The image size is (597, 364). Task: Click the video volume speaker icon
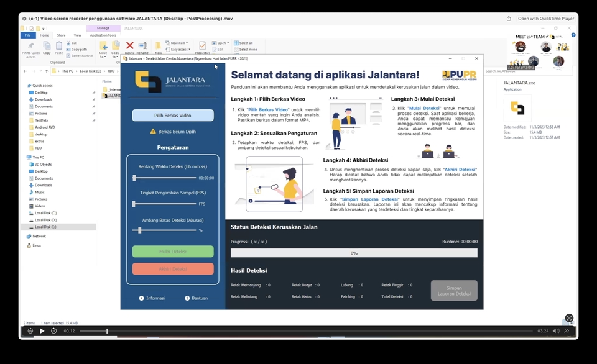click(556, 331)
